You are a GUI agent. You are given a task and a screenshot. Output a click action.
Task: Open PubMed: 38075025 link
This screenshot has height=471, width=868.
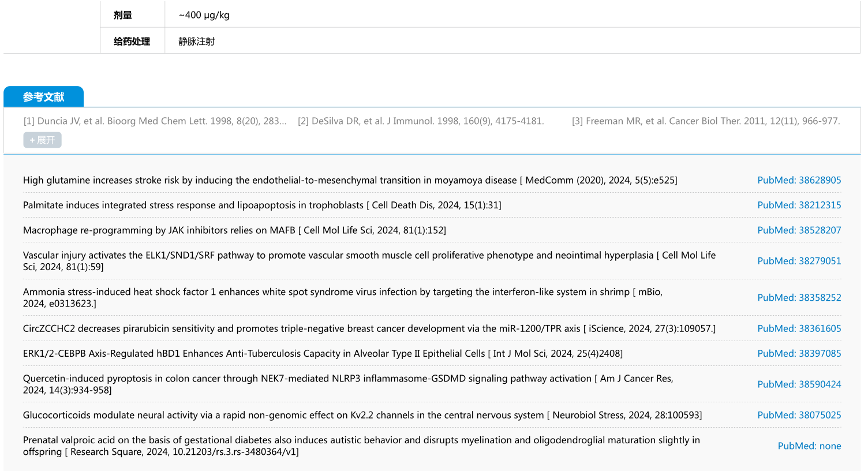click(x=799, y=414)
